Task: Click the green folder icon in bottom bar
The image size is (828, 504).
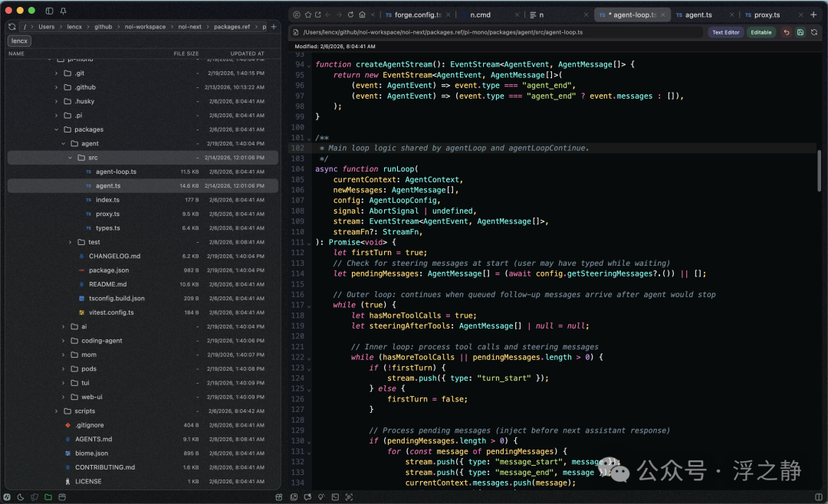Action: tap(48, 497)
